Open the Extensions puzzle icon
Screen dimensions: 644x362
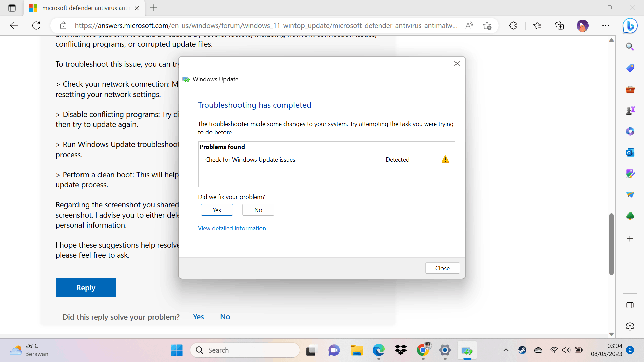[513, 26]
